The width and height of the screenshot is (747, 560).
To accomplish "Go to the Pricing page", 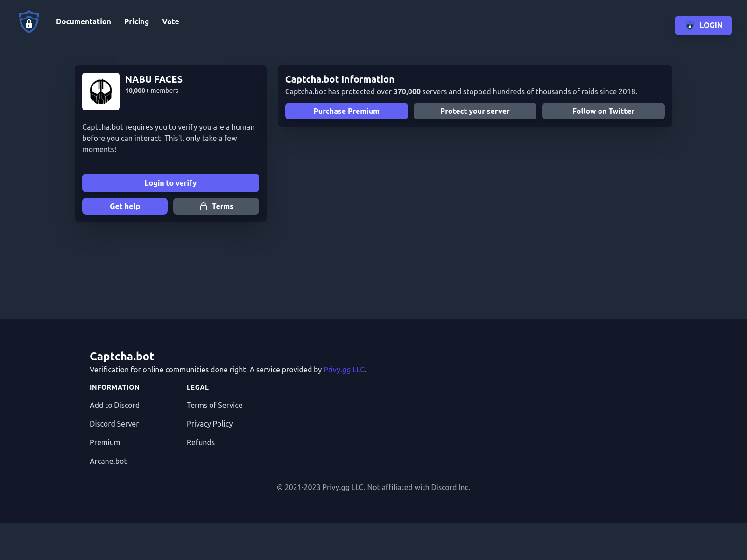I will coord(136,21).
